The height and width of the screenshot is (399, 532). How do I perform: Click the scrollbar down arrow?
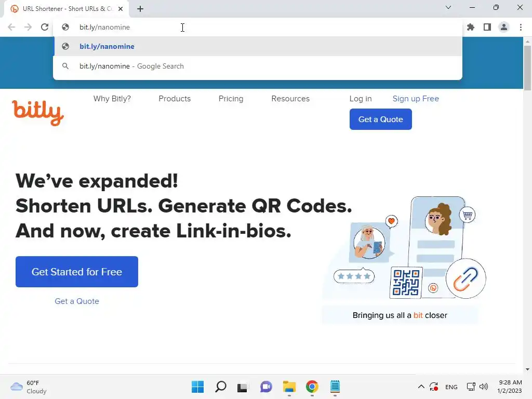click(527, 369)
